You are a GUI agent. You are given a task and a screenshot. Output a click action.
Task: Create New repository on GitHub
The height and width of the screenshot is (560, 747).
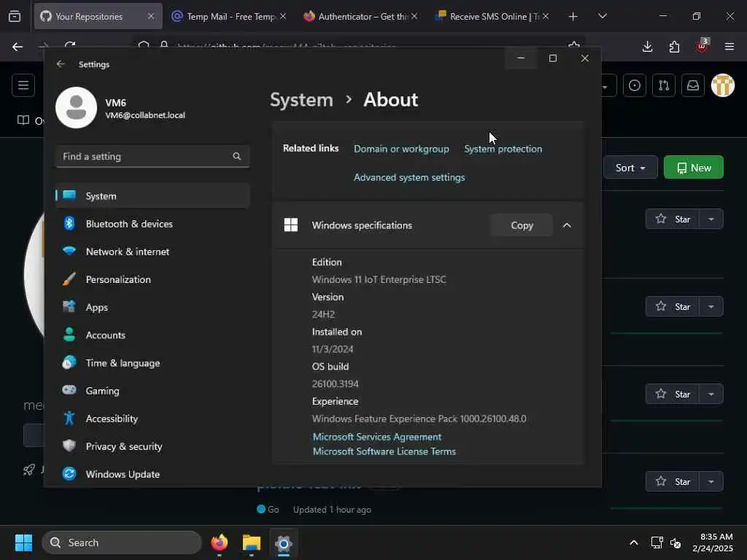point(693,168)
